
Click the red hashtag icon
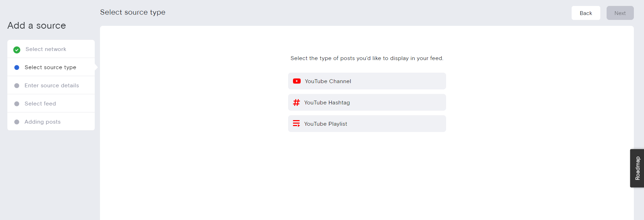(x=296, y=102)
